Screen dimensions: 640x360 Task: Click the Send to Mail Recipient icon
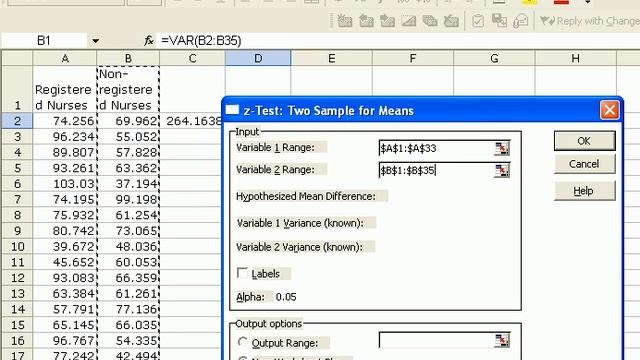point(520,21)
